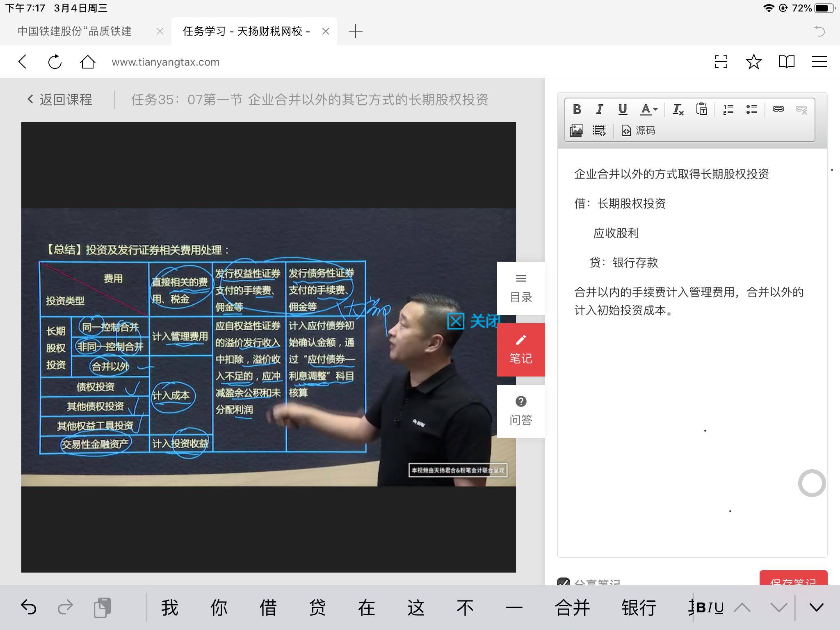Switch to the 中国铁建股份 browser tab
The width and height of the screenshot is (840, 630).
(x=75, y=31)
